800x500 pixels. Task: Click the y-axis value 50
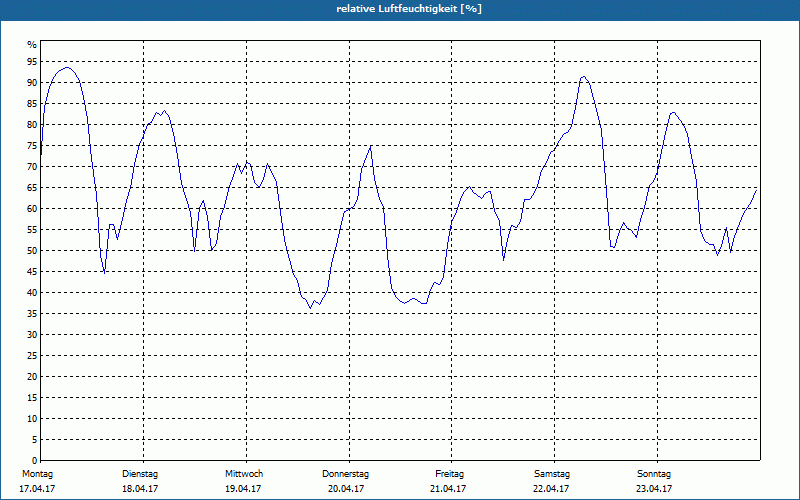click(x=32, y=251)
